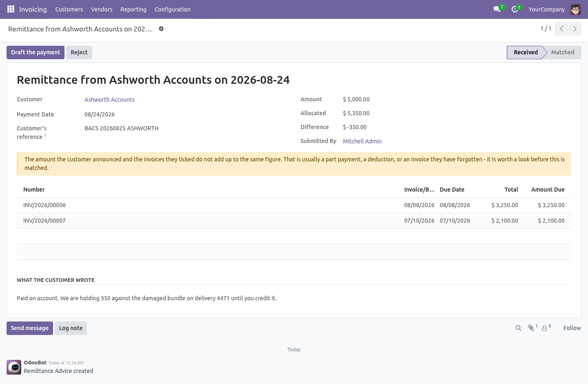Go to the previous record arrow
The width and height of the screenshot is (588, 384).
pos(561,29)
